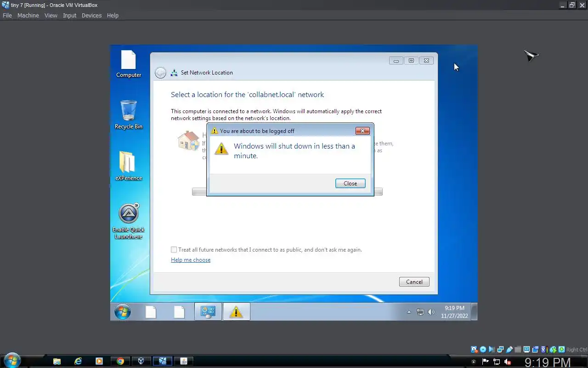Minimize the Set Network Location window
Viewport: 588px width, 368px height.
point(396,60)
